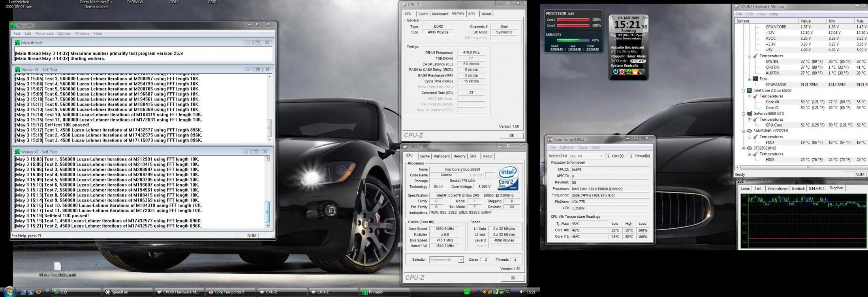
Task: Collapse the GeForce 8800 GTX tree node
Action: (x=744, y=114)
